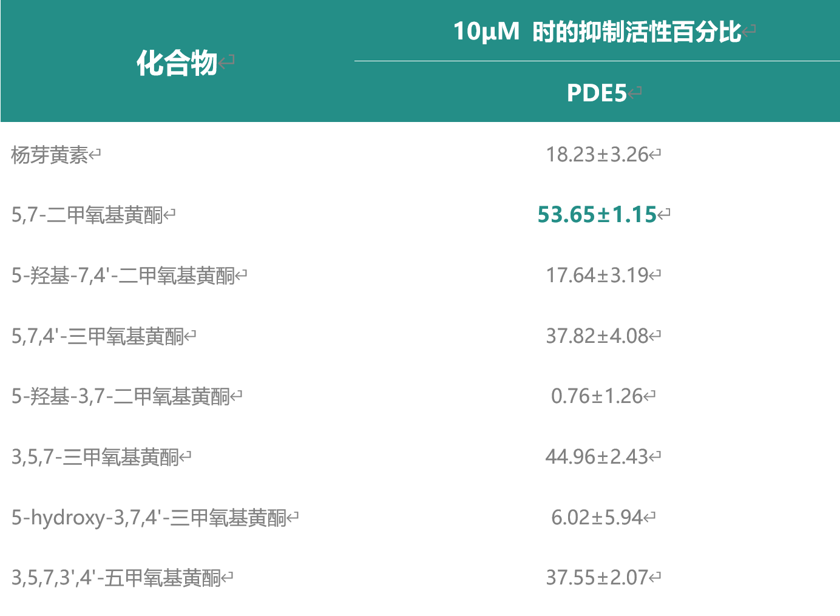This screenshot has width=840, height=616.
Task: Click the value 0.76±1.26
Action: [x=597, y=396]
